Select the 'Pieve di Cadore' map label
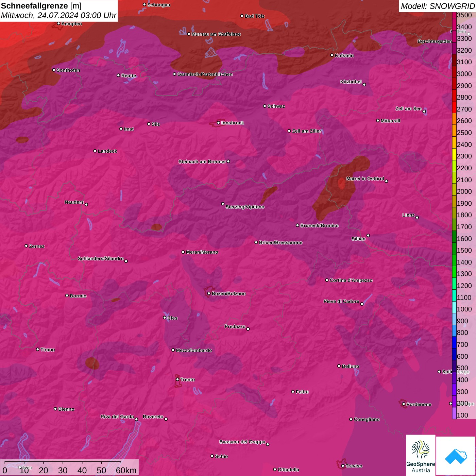Viewport: 476px width, 476px height. point(341,301)
